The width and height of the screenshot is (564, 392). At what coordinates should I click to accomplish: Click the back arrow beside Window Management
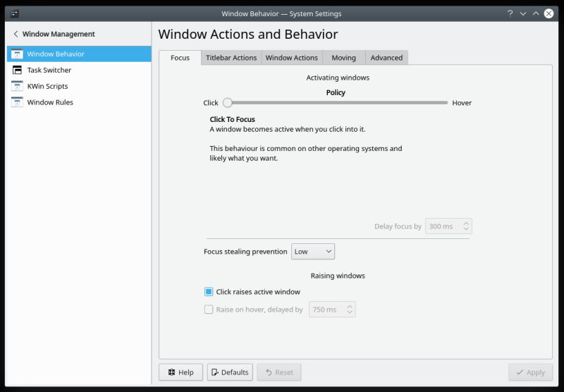tap(16, 34)
